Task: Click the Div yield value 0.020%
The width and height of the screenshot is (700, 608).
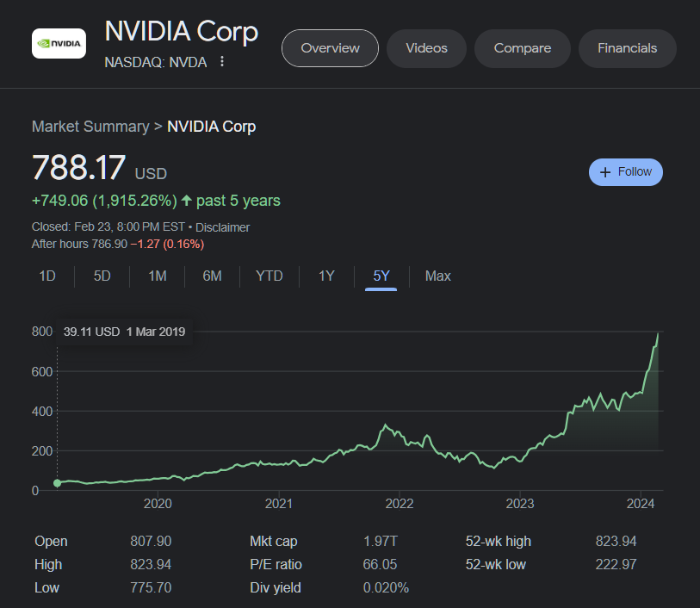Action: pos(386,587)
